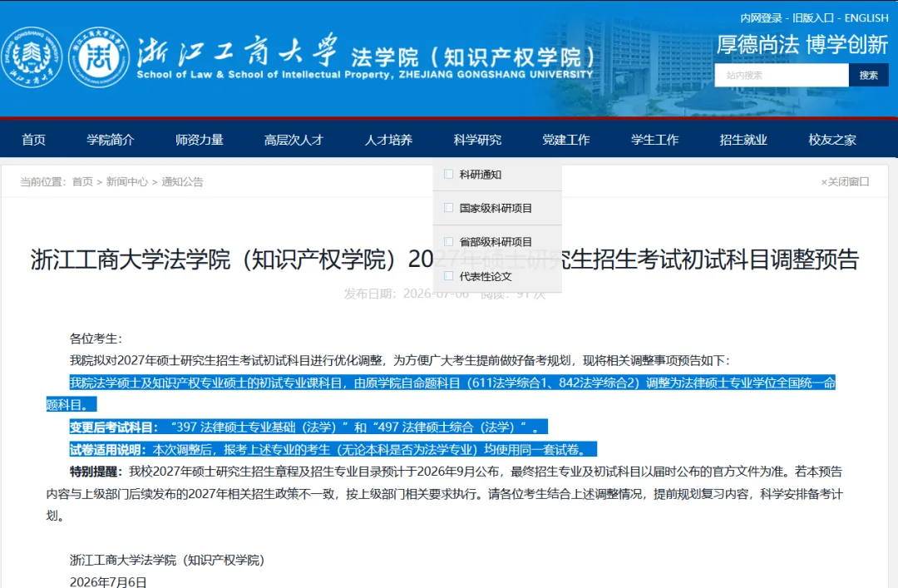
Task: Click 新闻中心 in the breadcrumb path
Action: [126, 181]
